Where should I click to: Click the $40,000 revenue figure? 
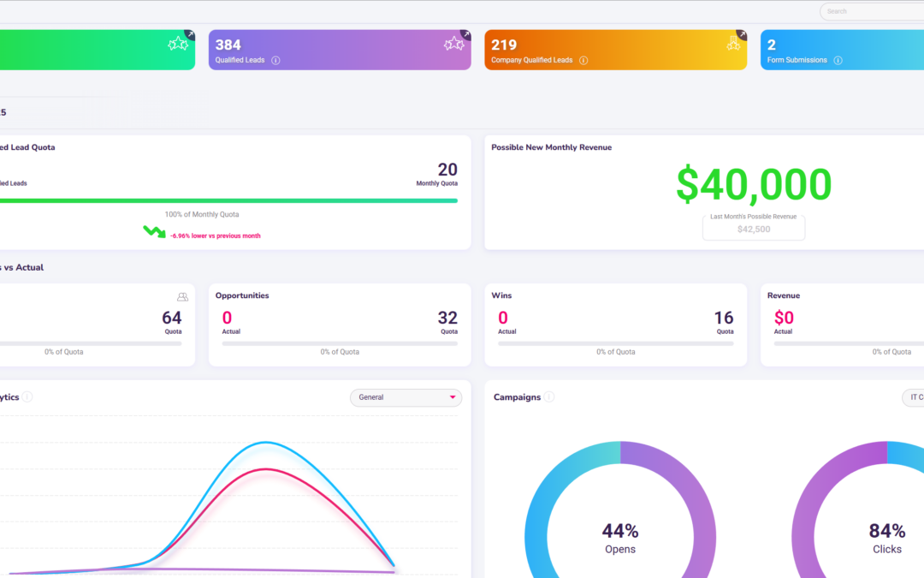click(x=753, y=182)
